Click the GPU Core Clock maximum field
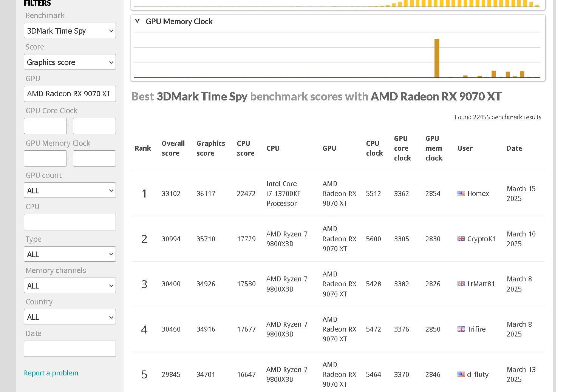The image size is (569, 392). pos(94,126)
